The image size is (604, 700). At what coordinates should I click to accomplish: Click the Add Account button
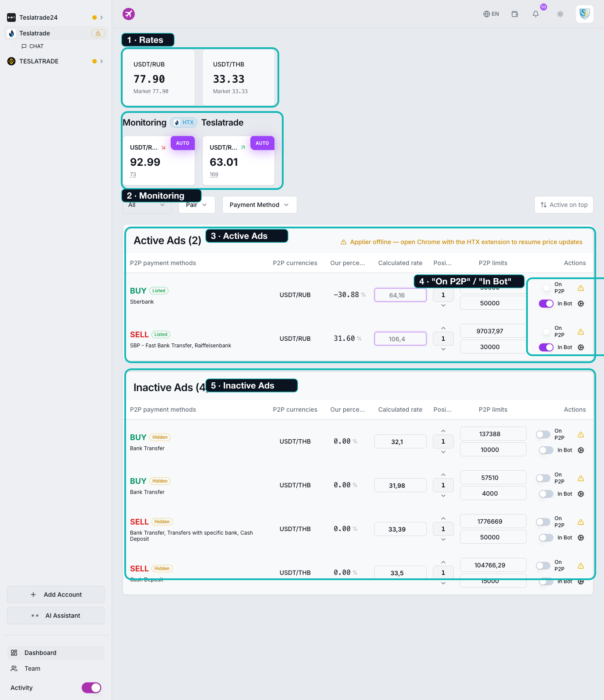click(x=56, y=595)
